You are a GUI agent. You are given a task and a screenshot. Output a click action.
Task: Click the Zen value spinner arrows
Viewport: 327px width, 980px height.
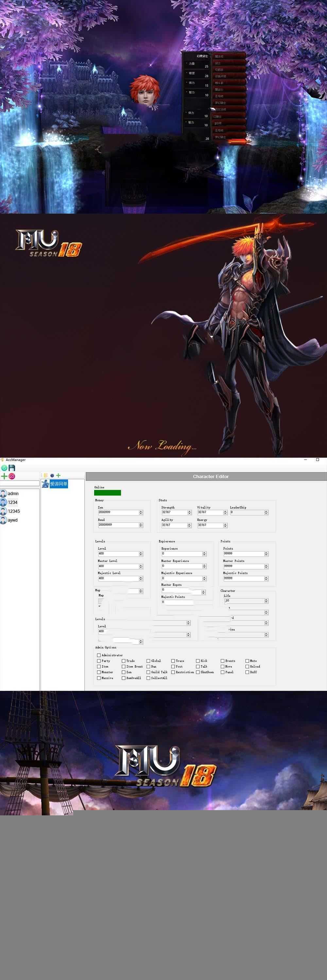[x=141, y=513]
